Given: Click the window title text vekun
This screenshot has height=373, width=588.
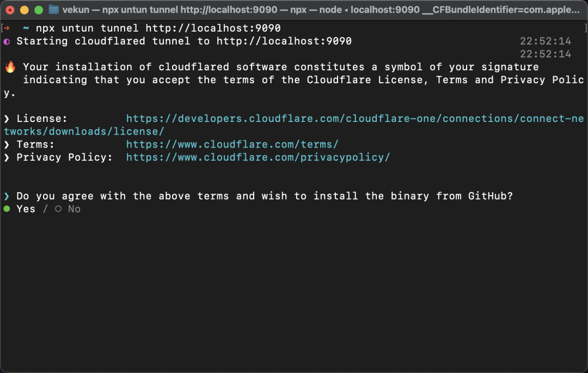Looking at the screenshot, I should [75, 10].
